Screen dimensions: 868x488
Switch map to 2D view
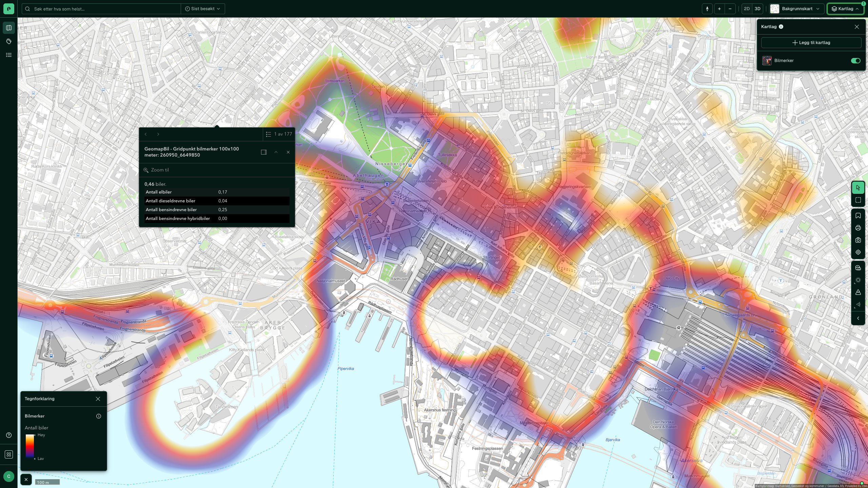pyautogui.click(x=747, y=9)
